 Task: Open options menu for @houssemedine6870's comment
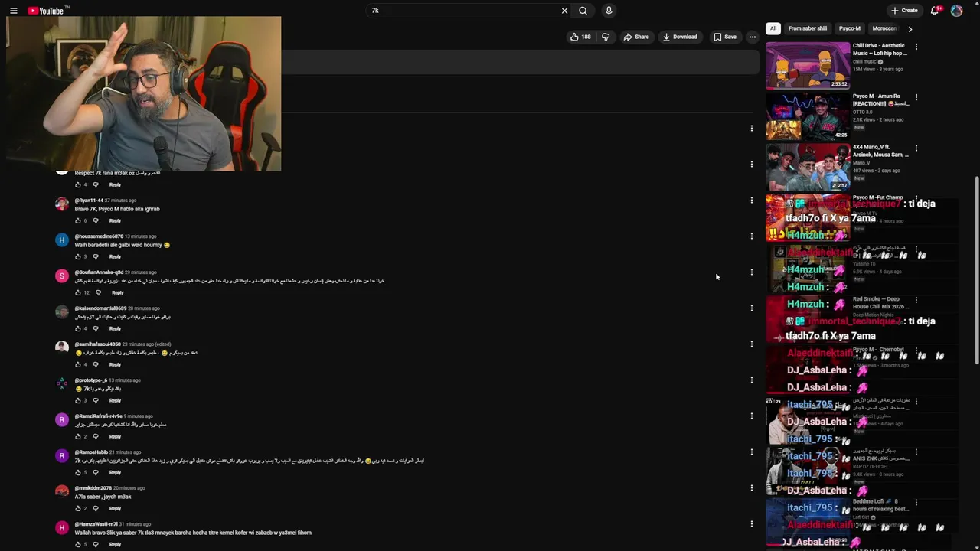click(x=751, y=236)
